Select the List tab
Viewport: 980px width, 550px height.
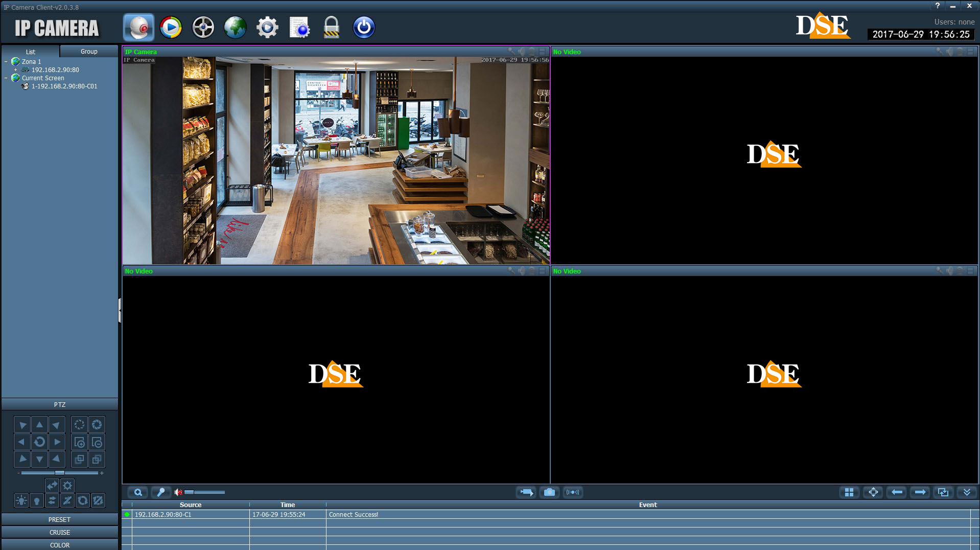[x=31, y=52]
